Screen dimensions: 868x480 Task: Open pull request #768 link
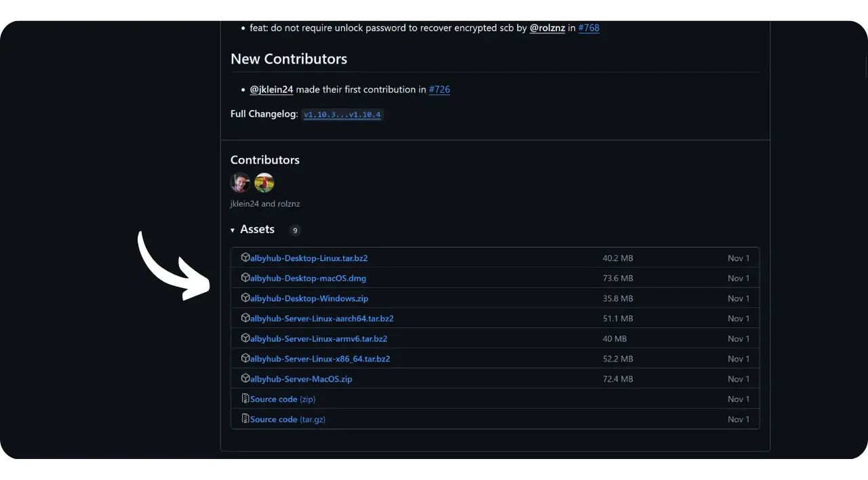tap(589, 28)
